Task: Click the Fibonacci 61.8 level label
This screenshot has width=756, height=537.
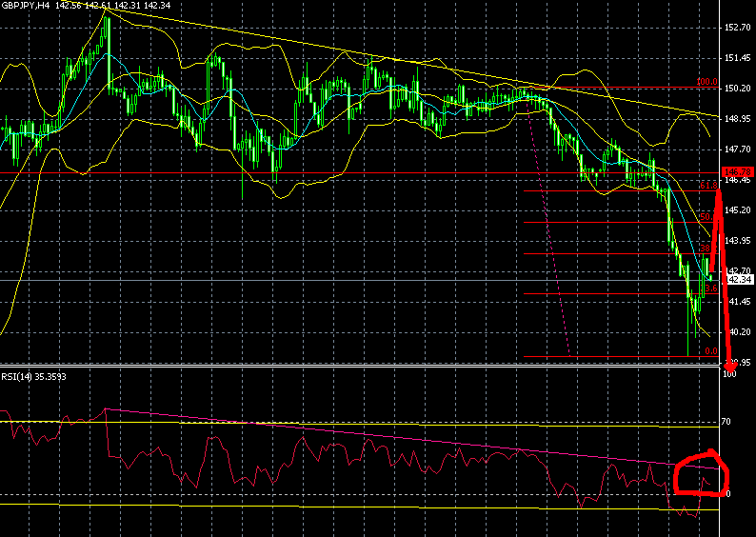Action: [x=708, y=186]
